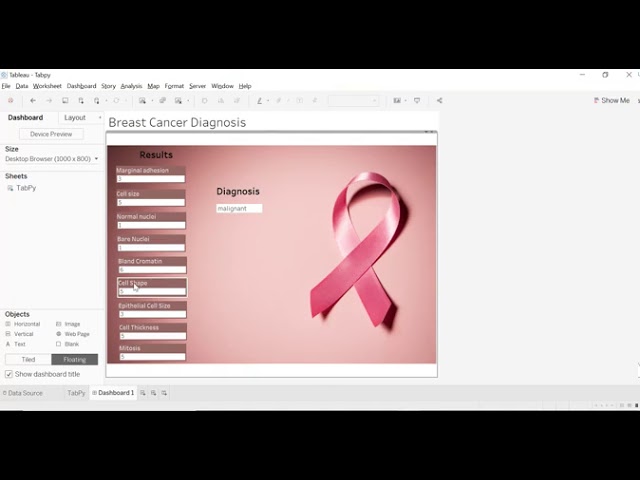Switch to the TabPy sheet tab
The width and height of the screenshot is (640, 480).
(x=76, y=393)
